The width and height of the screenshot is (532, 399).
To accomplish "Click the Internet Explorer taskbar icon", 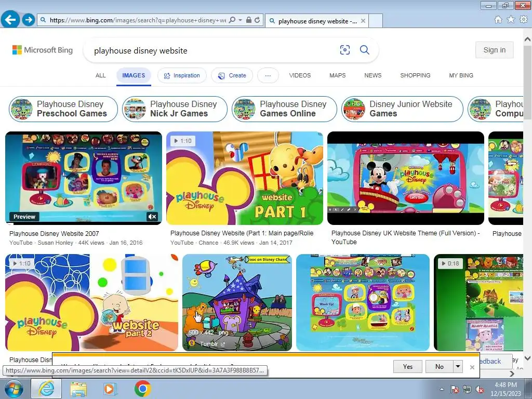I will 46,389.
